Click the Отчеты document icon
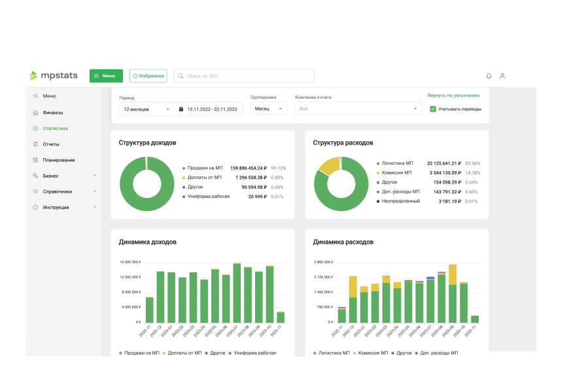This screenshot has height=392, width=565. coord(35,144)
